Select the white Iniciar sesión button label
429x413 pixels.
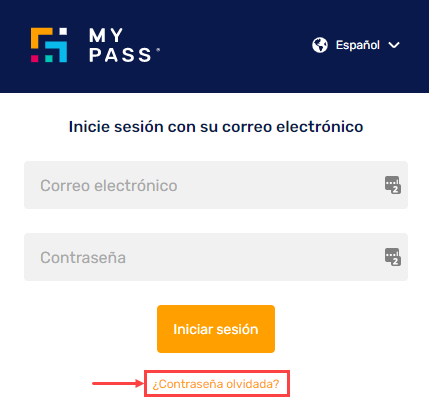click(216, 329)
